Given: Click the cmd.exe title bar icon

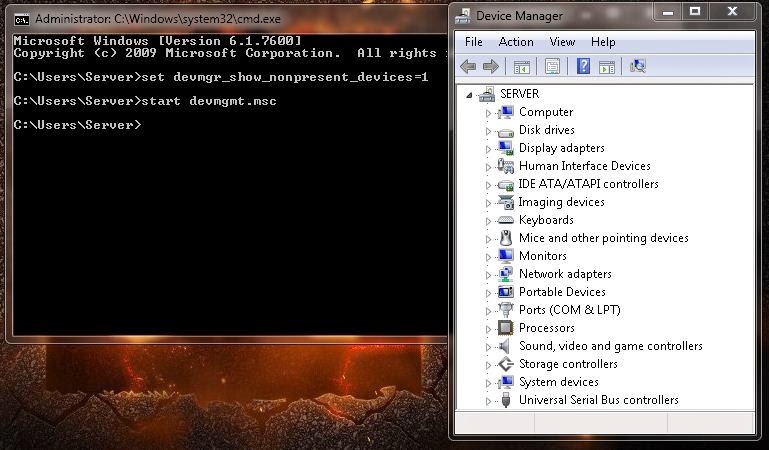Looking at the screenshot, I should pos(22,20).
